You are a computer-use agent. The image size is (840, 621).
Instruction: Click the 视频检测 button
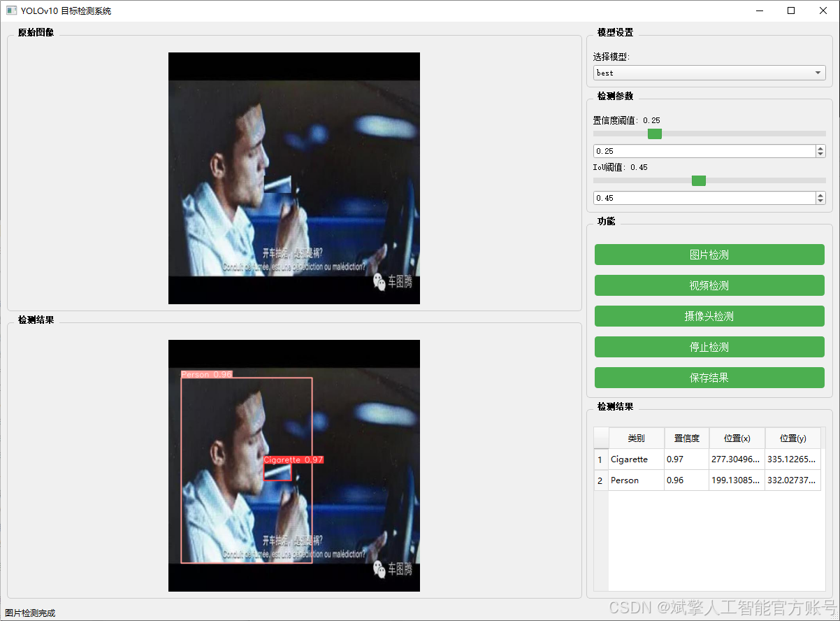tap(709, 285)
